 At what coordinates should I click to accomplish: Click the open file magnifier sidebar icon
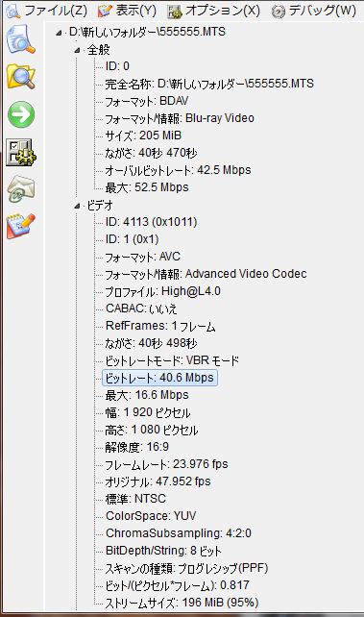point(20,39)
